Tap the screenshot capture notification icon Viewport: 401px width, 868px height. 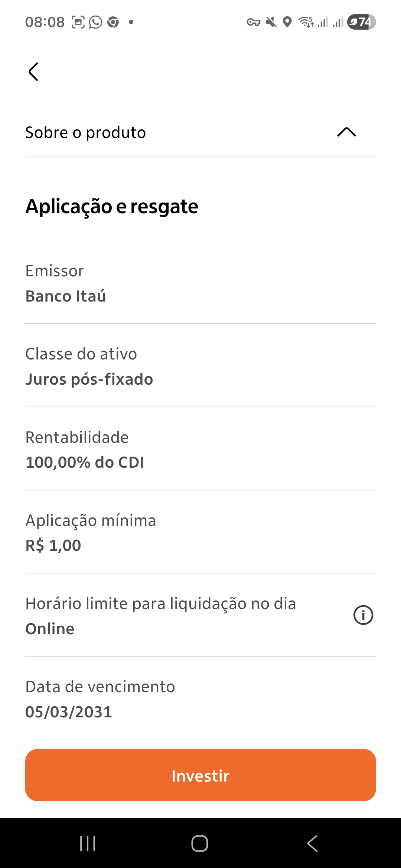(78, 22)
